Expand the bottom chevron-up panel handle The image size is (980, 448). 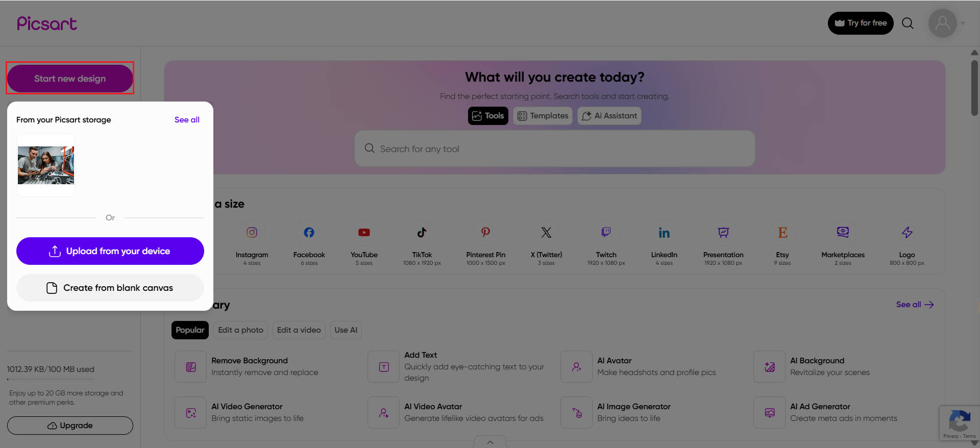pos(490,442)
